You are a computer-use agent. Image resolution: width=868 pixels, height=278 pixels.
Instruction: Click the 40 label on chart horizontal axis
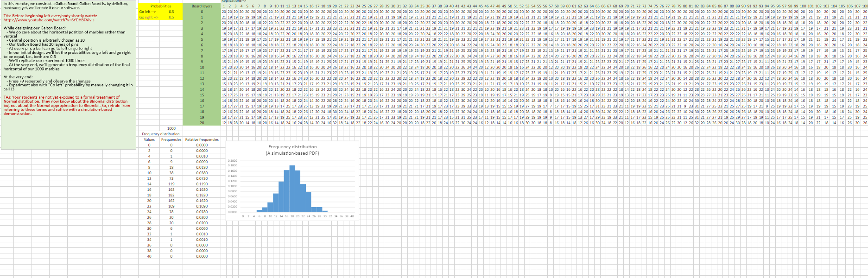tap(352, 216)
